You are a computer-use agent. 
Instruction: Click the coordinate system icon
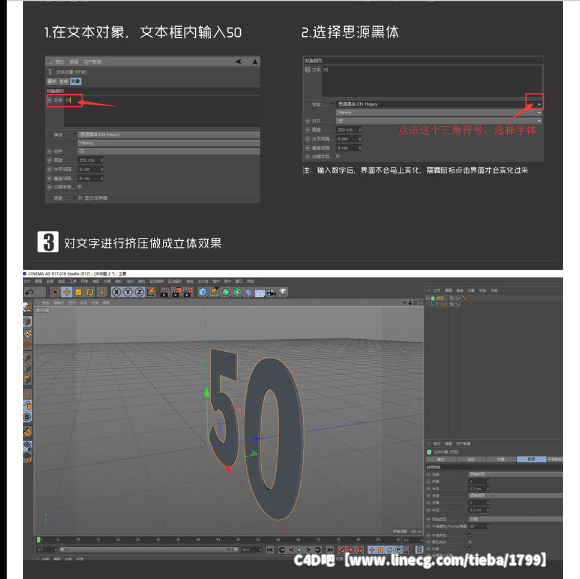point(151,292)
